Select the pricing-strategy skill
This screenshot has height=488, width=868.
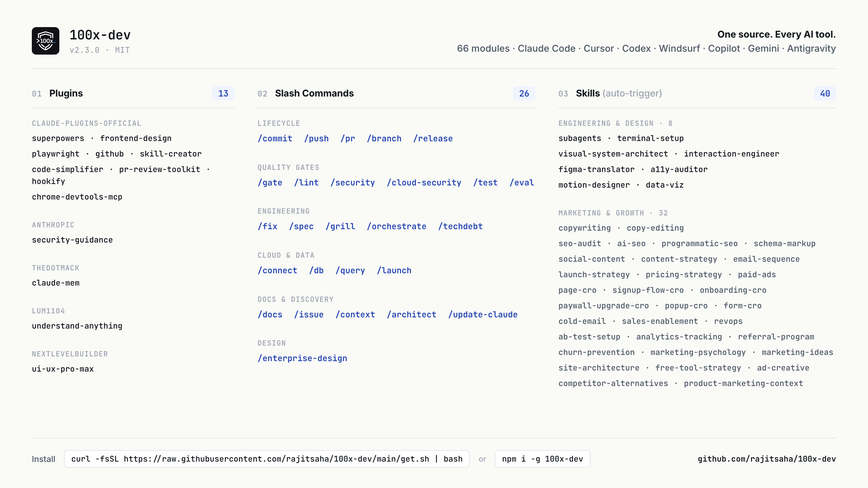pos(684,275)
